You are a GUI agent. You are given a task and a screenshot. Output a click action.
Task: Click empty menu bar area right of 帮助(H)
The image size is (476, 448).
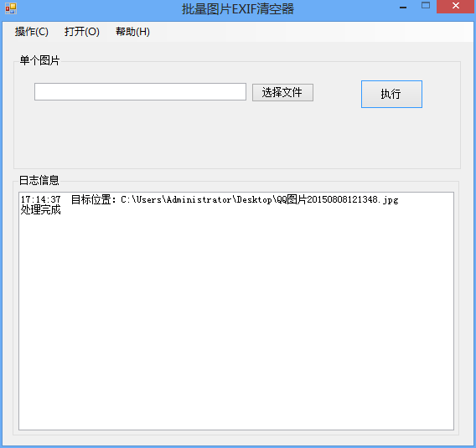click(313, 32)
